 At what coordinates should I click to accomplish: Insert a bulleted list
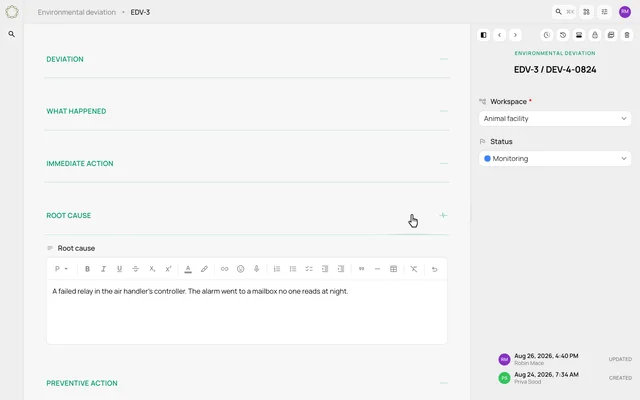click(x=293, y=269)
